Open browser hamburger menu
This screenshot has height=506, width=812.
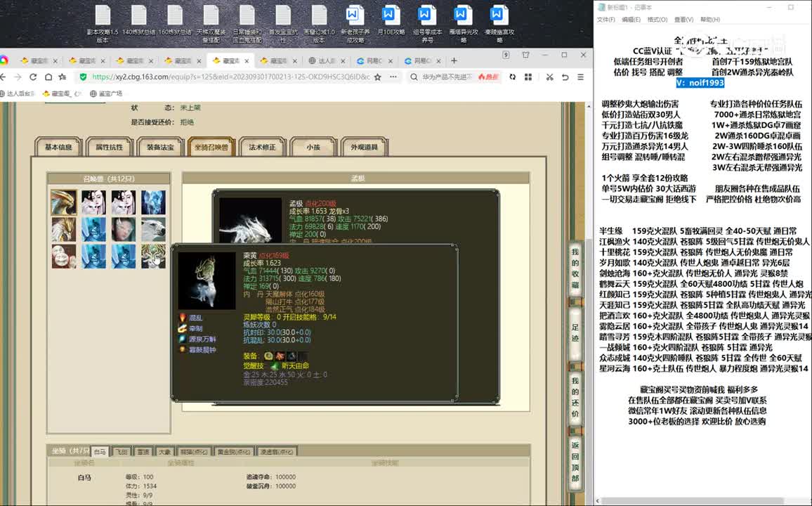coord(580,77)
